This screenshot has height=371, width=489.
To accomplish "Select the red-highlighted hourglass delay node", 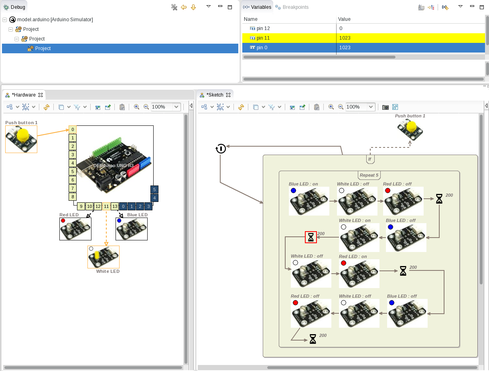I will click(x=311, y=237).
